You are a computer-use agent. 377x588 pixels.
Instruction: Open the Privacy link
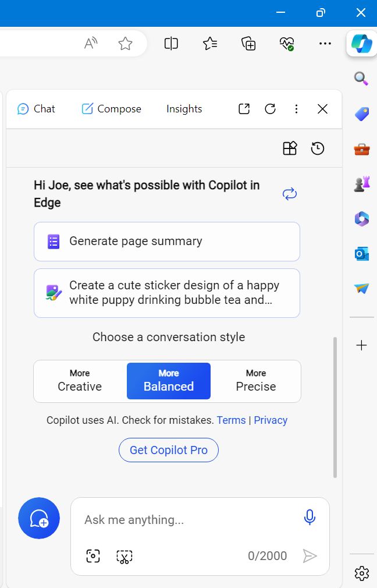[271, 420]
